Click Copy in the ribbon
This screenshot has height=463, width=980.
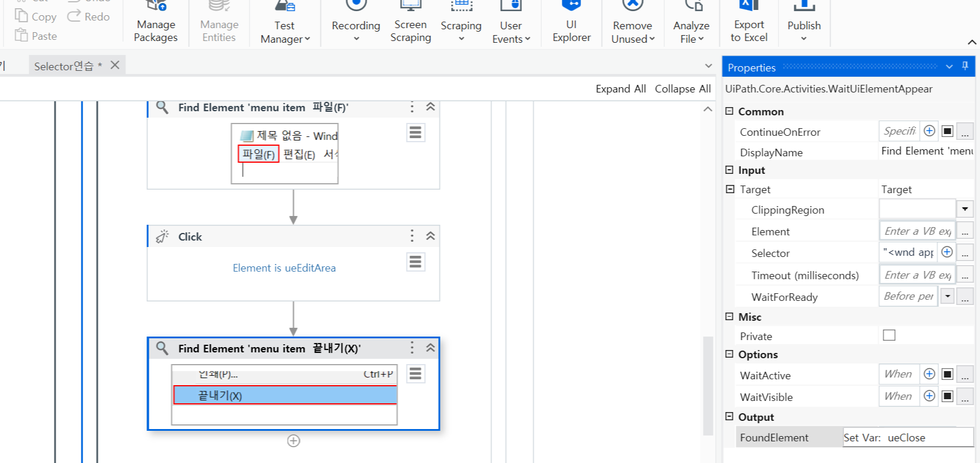pyautogui.click(x=36, y=16)
